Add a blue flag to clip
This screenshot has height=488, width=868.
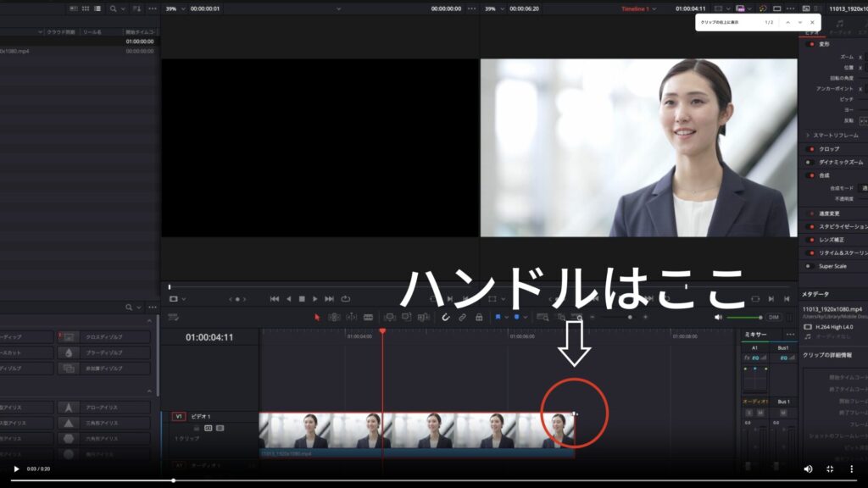[498, 318]
